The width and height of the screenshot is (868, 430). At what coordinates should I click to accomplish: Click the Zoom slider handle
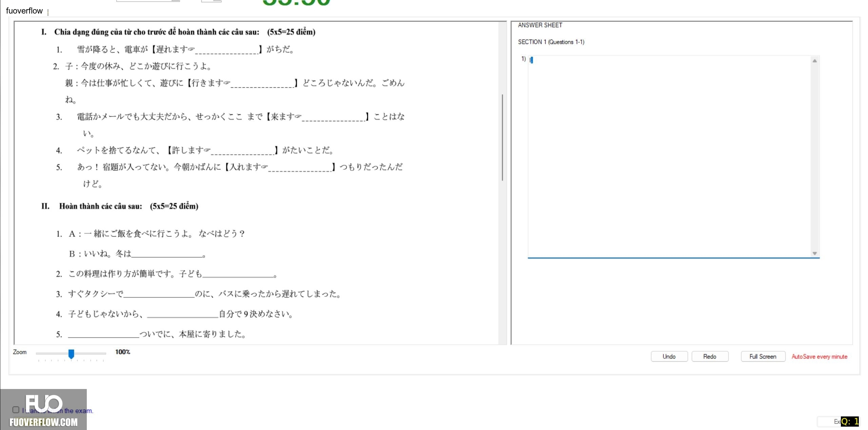click(71, 354)
